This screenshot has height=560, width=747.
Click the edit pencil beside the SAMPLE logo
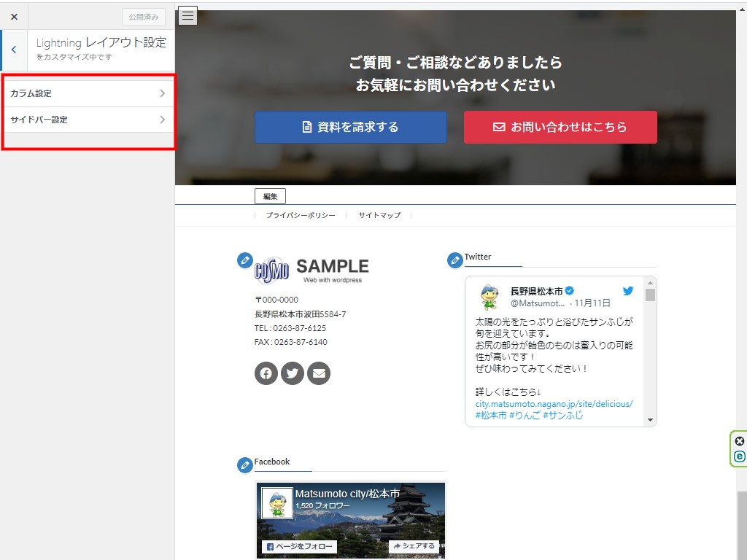tap(245, 260)
